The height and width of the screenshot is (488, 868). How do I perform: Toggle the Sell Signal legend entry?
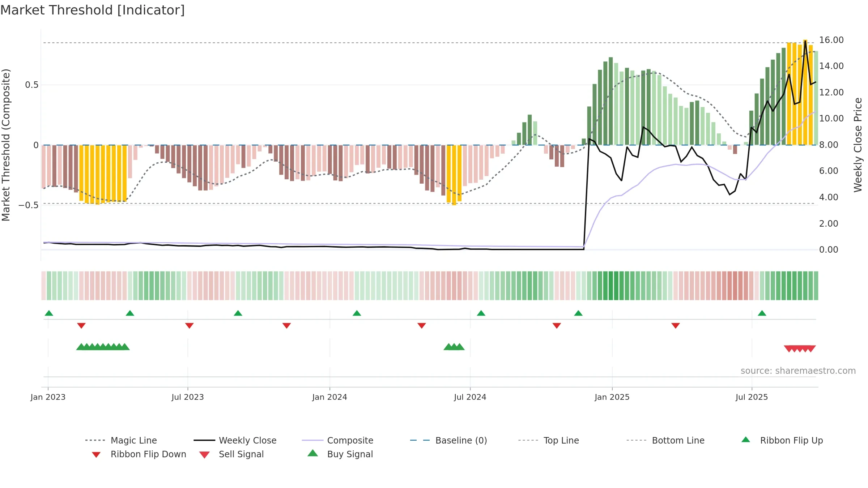(231, 454)
